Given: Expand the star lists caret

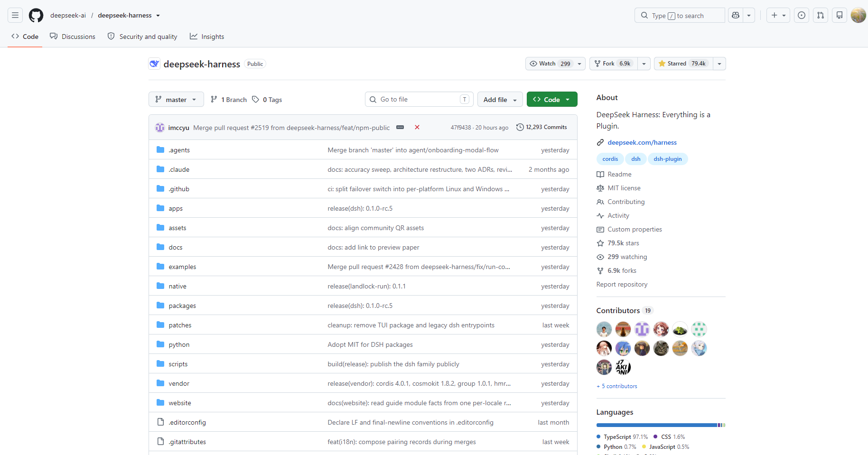Looking at the screenshot, I should pos(719,64).
